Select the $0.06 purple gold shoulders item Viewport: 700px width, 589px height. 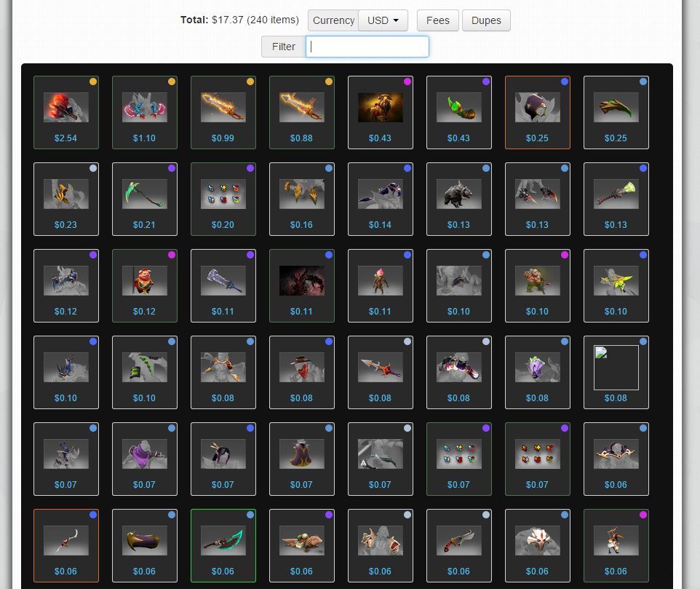(x=616, y=459)
